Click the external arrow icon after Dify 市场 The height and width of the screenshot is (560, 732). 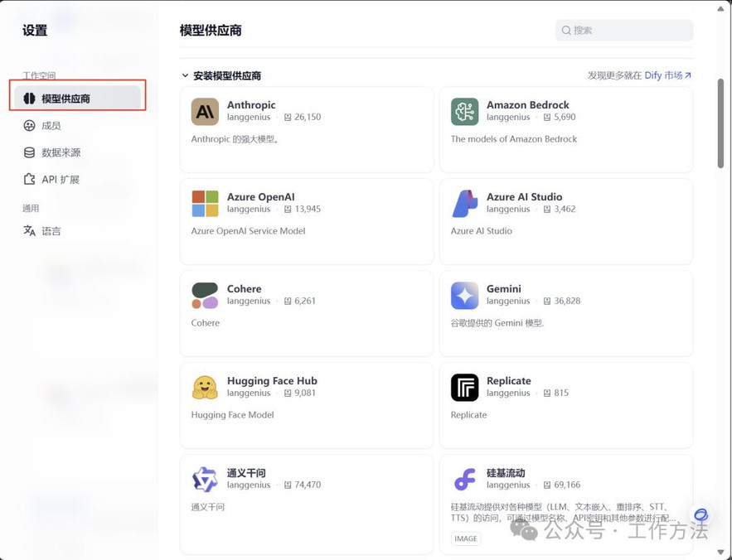click(x=688, y=75)
